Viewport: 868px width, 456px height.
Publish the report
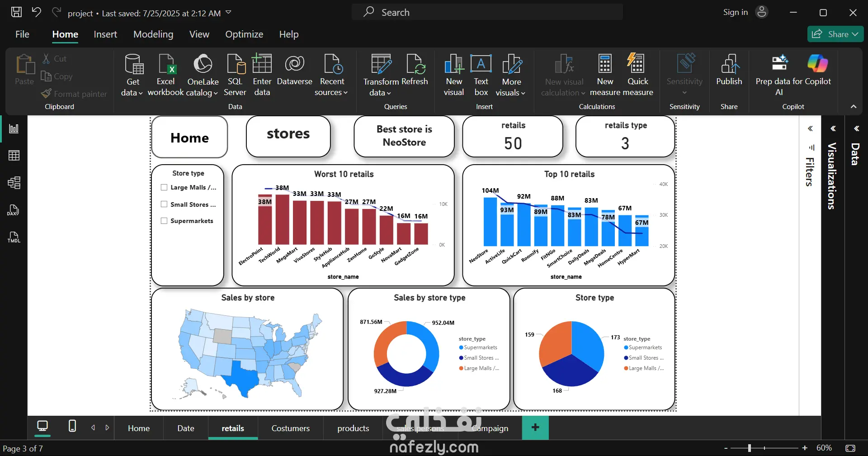click(x=729, y=71)
